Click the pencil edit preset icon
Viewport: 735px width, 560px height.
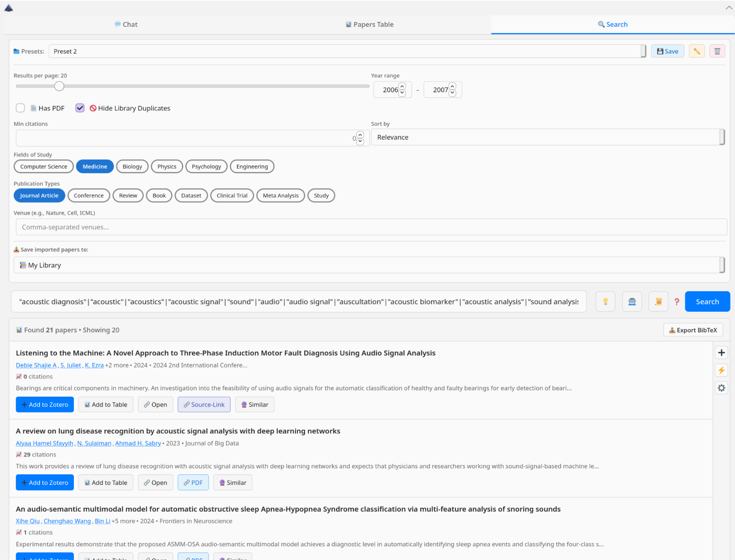(x=697, y=51)
